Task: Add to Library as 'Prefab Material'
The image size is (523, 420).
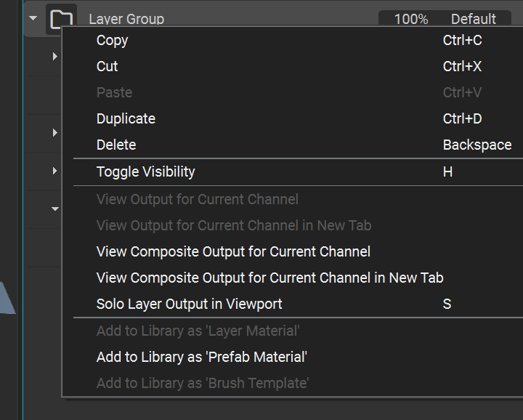Action: pos(202,357)
